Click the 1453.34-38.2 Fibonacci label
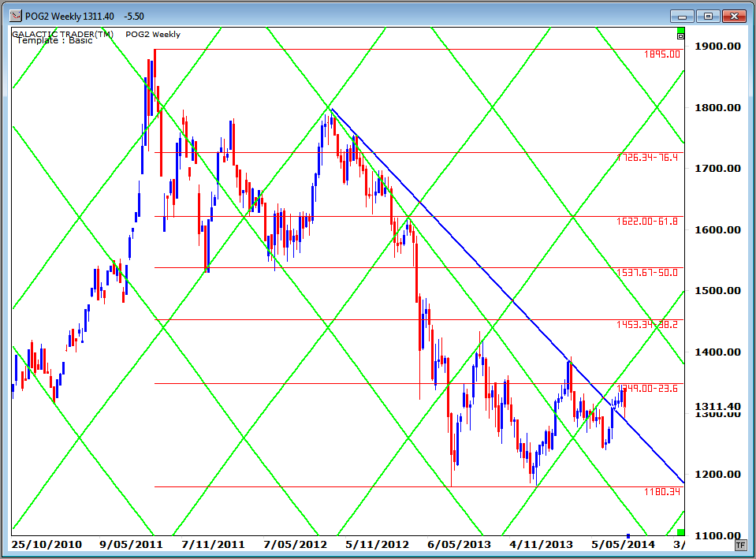The width and height of the screenshot is (756, 559). (647, 324)
